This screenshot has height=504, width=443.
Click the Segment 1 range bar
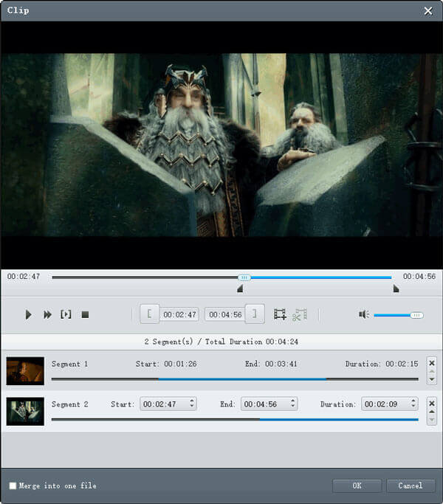pos(235,379)
